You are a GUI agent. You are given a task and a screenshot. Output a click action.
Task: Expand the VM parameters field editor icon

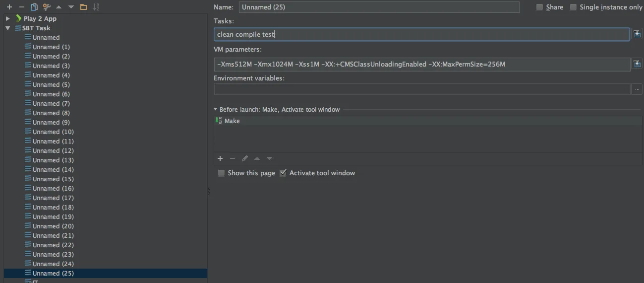click(x=637, y=64)
